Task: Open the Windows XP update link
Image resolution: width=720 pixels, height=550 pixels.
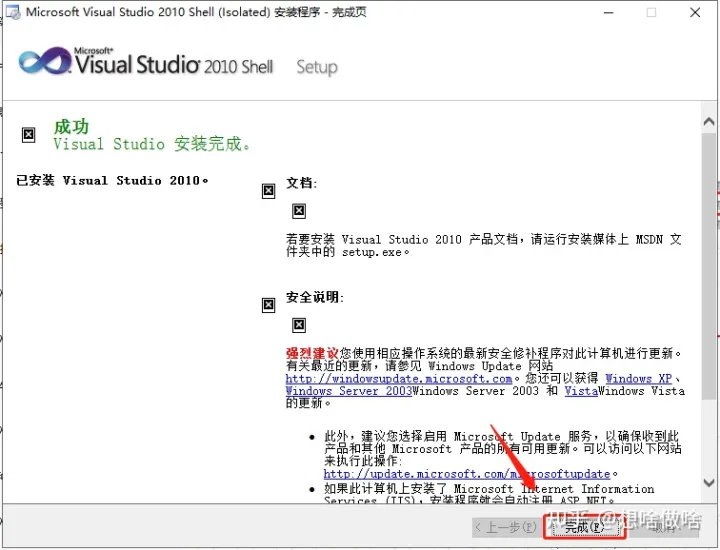Action: [x=638, y=379]
